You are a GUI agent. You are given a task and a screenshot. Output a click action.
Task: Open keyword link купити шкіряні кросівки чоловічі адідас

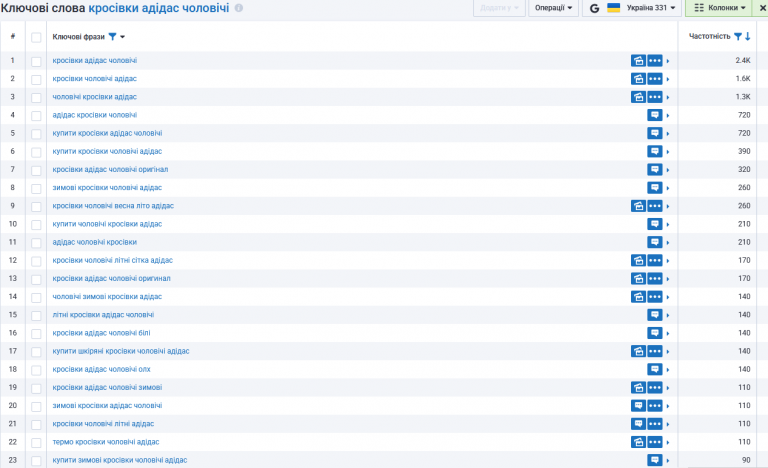click(120, 350)
